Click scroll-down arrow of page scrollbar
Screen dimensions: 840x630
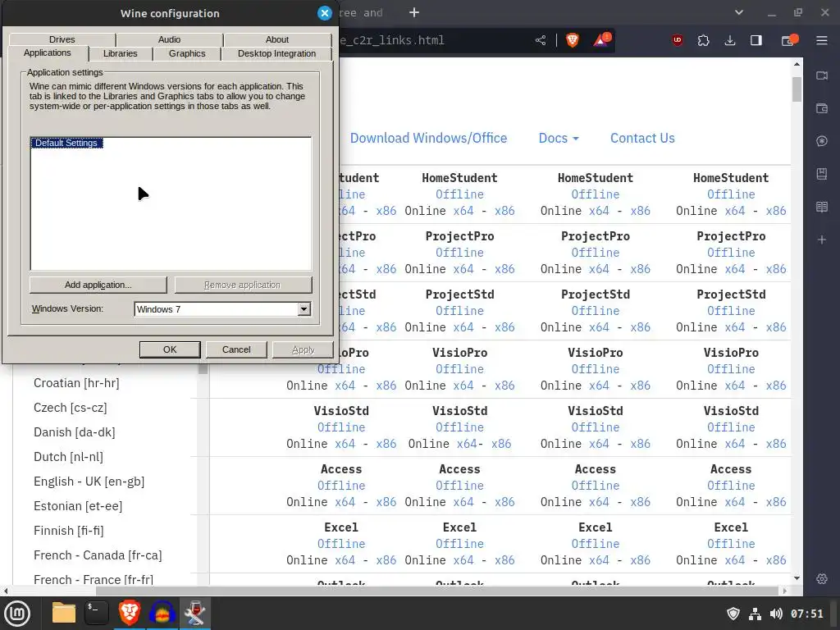[797, 578]
